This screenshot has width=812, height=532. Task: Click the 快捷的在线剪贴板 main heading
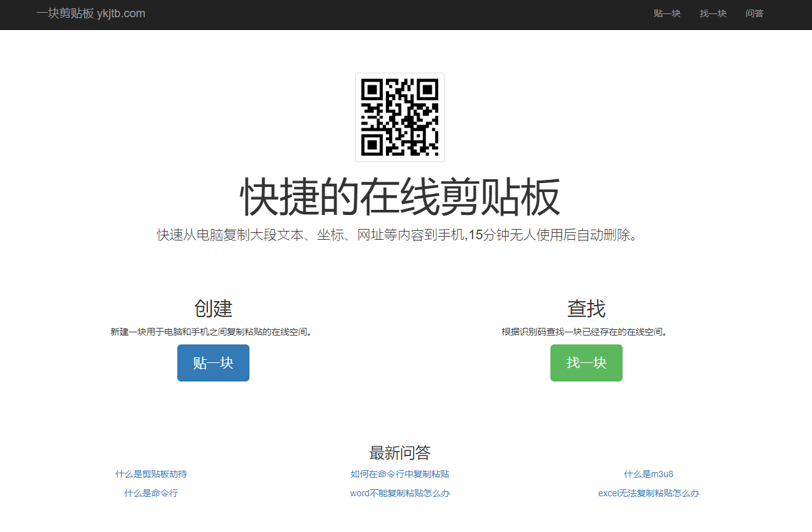[400, 197]
